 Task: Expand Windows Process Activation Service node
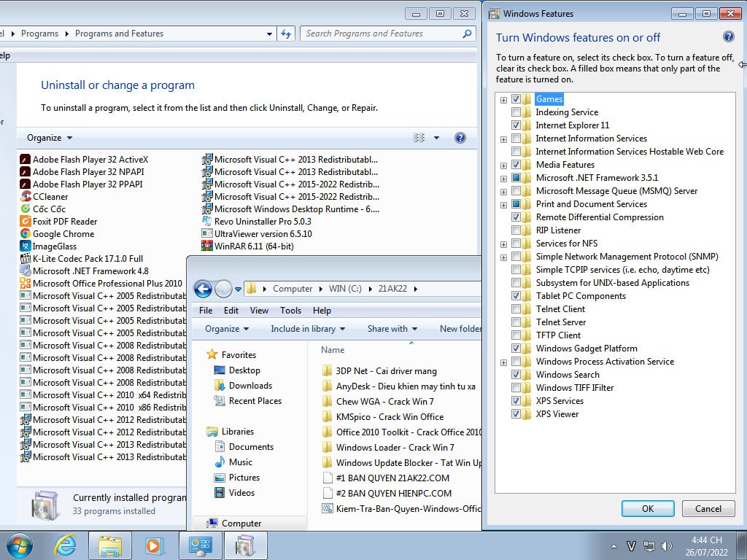pyautogui.click(x=503, y=362)
